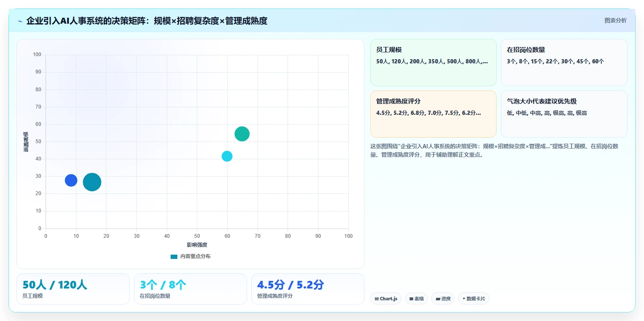Viewport: 644px width, 321px height.
Task: Click the 表格 tag
Action: click(x=416, y=299)
